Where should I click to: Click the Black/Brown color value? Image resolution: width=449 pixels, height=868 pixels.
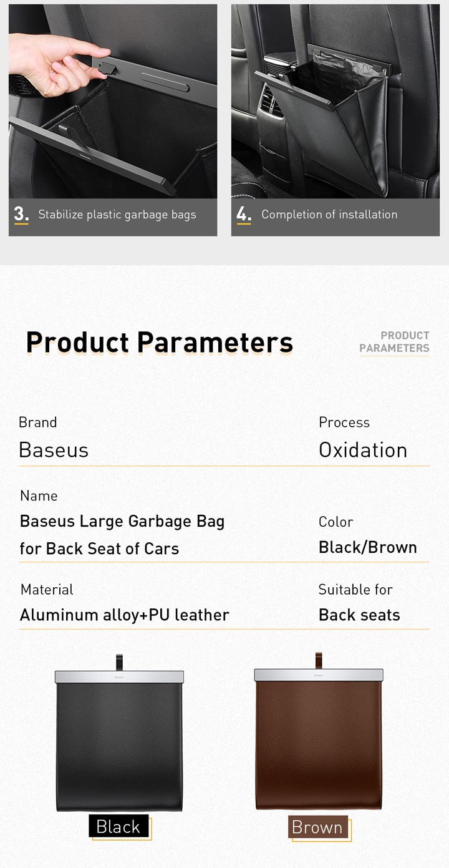[x=368, y=547]
